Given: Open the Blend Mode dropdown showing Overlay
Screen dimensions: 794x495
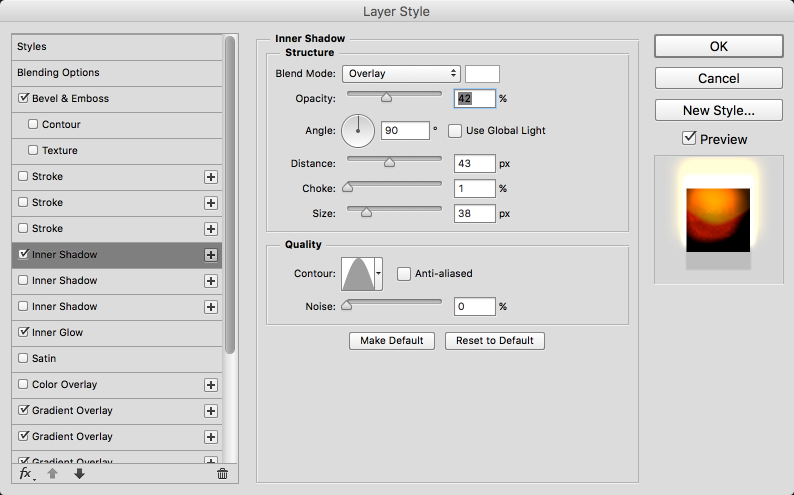Looking at the screenshot, I should coord(400,73).
